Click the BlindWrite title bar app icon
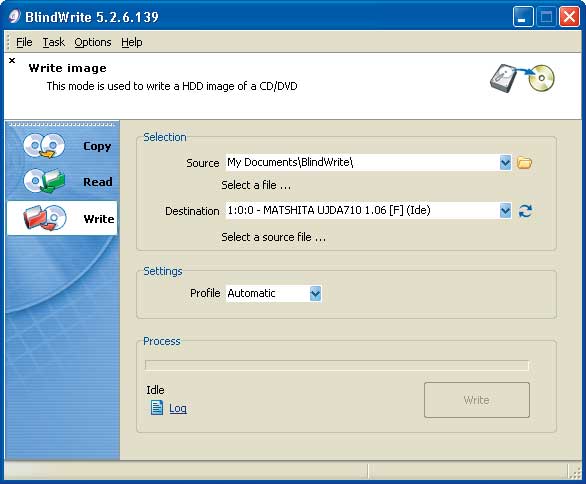The width and height of the screenshot is (586, 484). (x=14, y=16)
